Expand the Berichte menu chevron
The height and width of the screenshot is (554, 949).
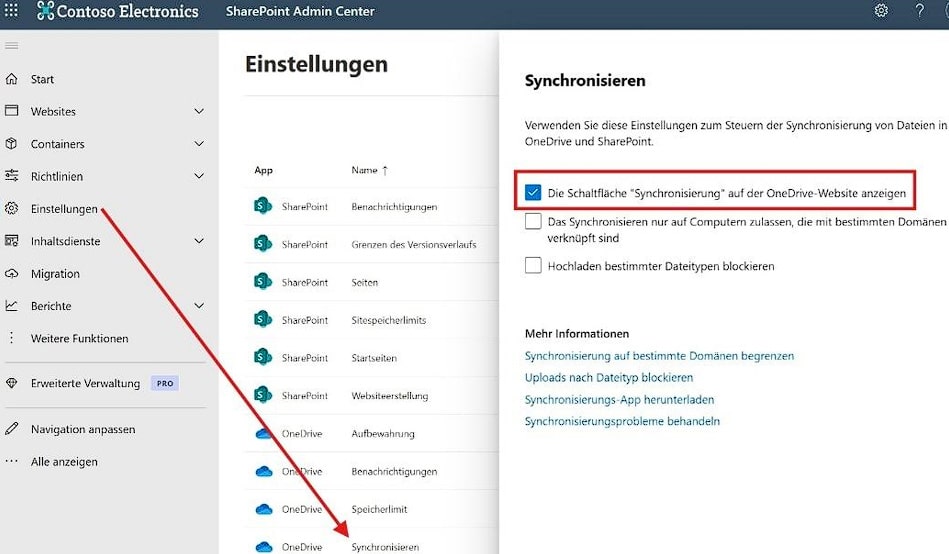click(x=199, y=305)
